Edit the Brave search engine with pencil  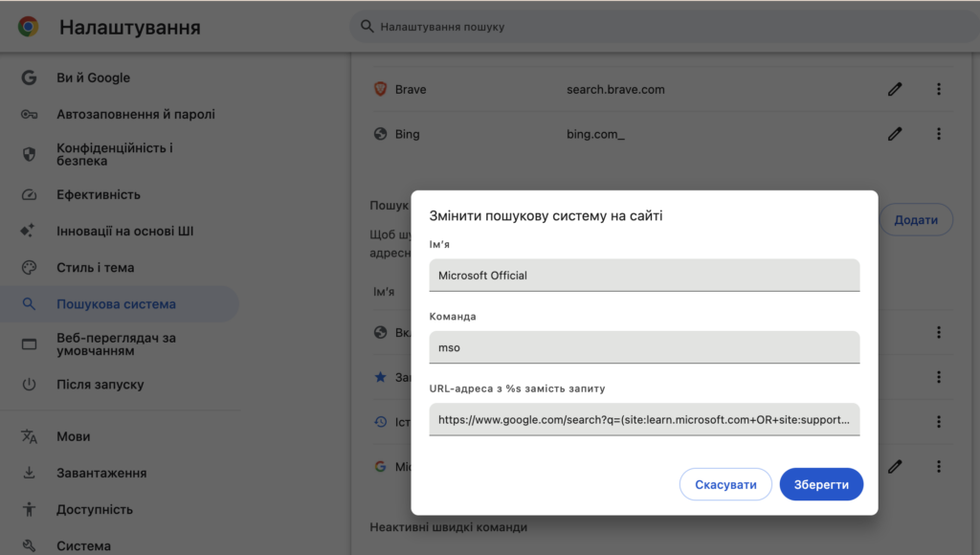coord(895,89)
